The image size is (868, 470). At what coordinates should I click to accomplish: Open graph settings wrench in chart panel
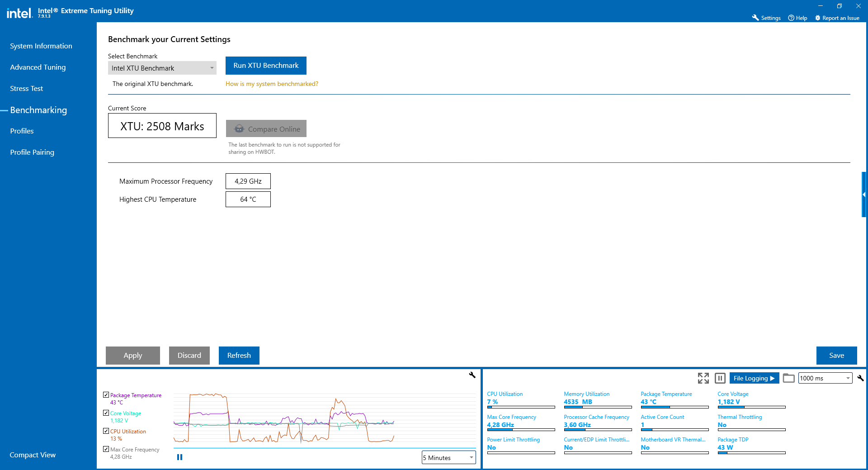(x=472, y=375)
